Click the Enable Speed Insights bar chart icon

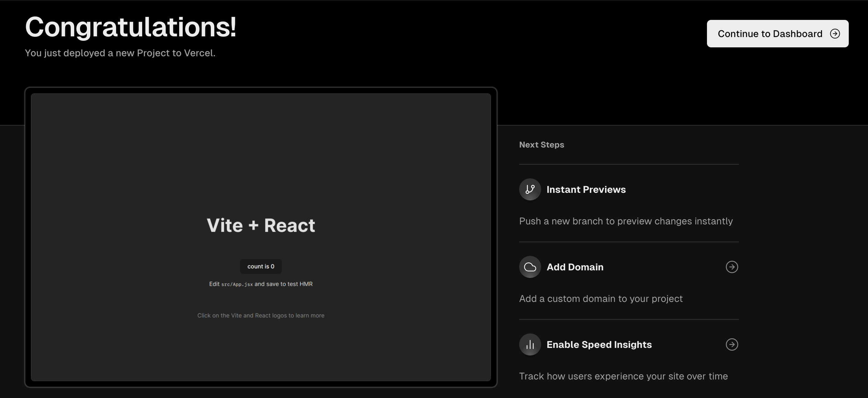[x=530, y=344]
